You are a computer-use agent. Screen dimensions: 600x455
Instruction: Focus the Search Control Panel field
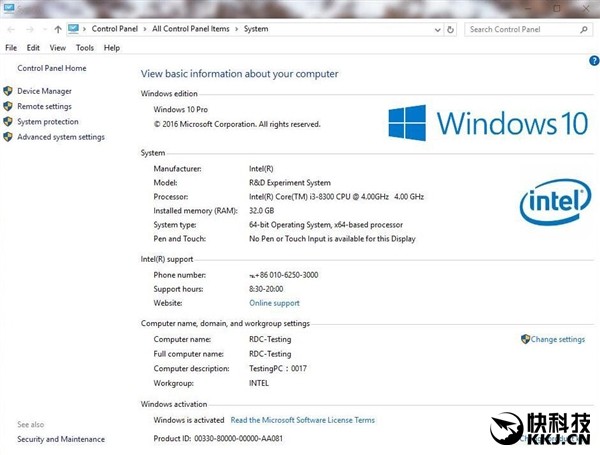pyautogui.click(x=529, y=29)
